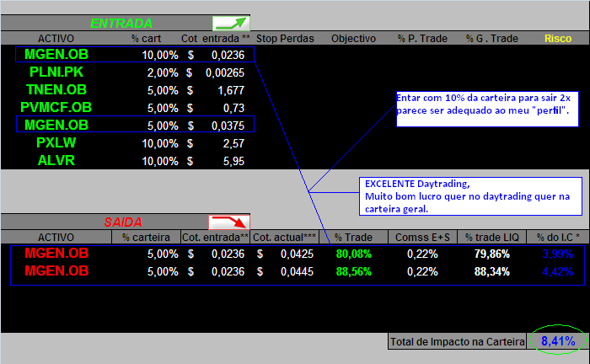Click the 'Cot. actual***' column header
Viewport: 590px width, 364px height.
tap(285, 238)
